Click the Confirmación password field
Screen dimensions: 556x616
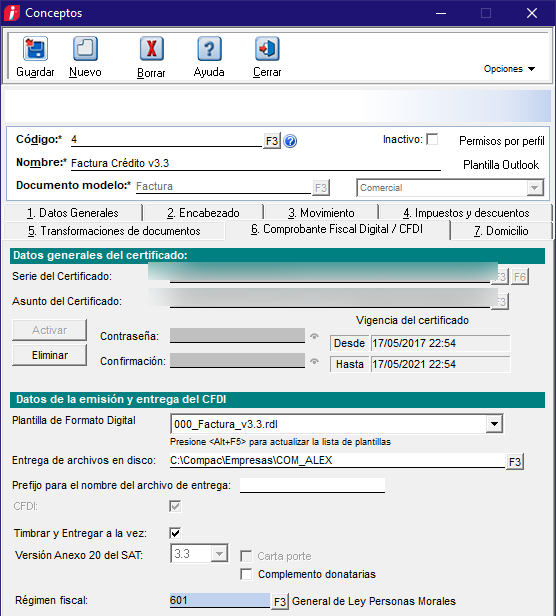click(237, 360)
